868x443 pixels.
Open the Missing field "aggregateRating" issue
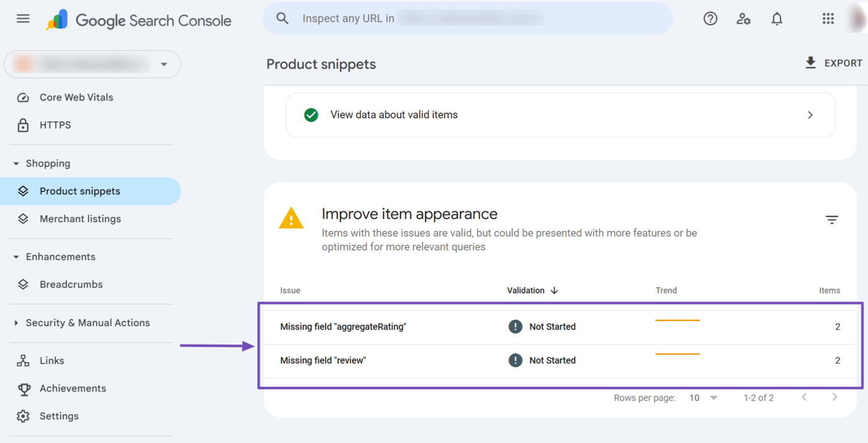(x=343, y=327)
